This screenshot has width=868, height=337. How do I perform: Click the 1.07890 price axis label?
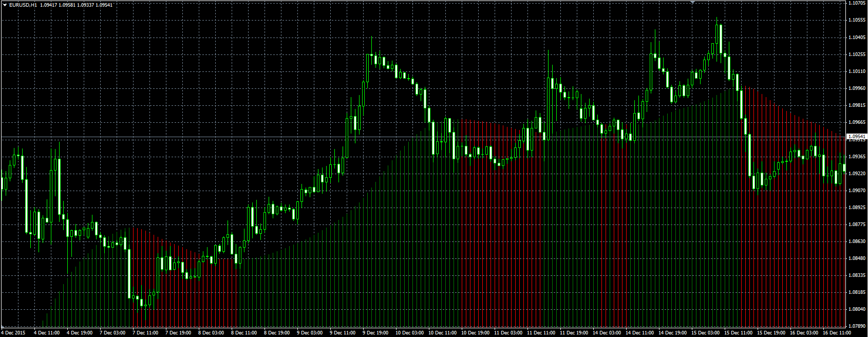[x=856, y=326]
